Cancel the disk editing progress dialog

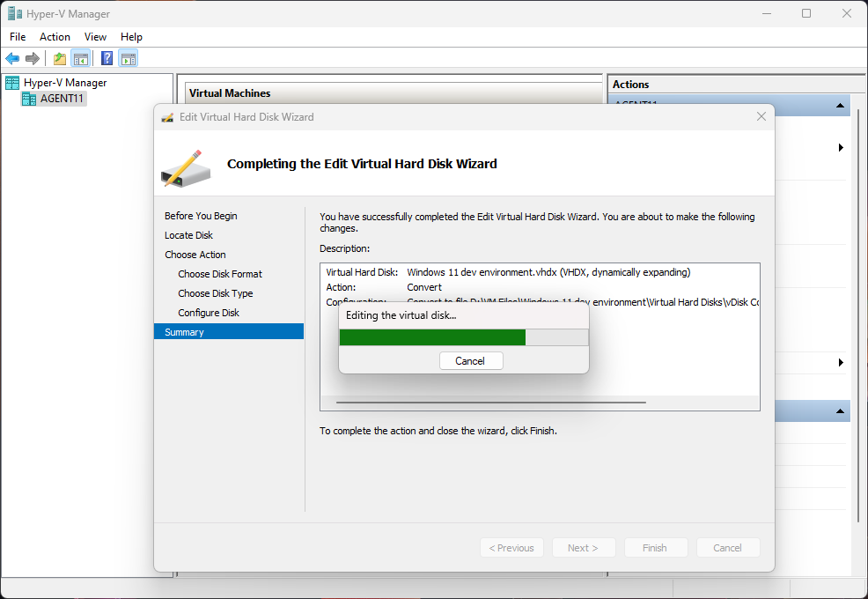(470, 361)
